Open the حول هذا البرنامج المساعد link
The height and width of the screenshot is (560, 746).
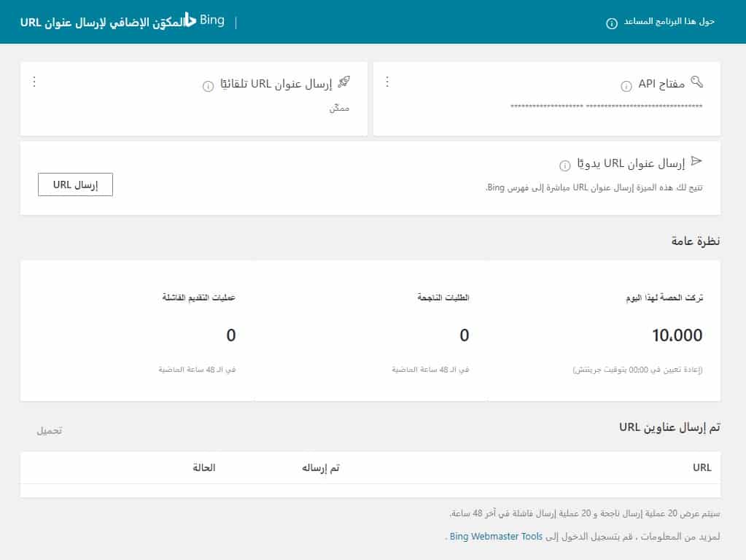pos(669,22)
